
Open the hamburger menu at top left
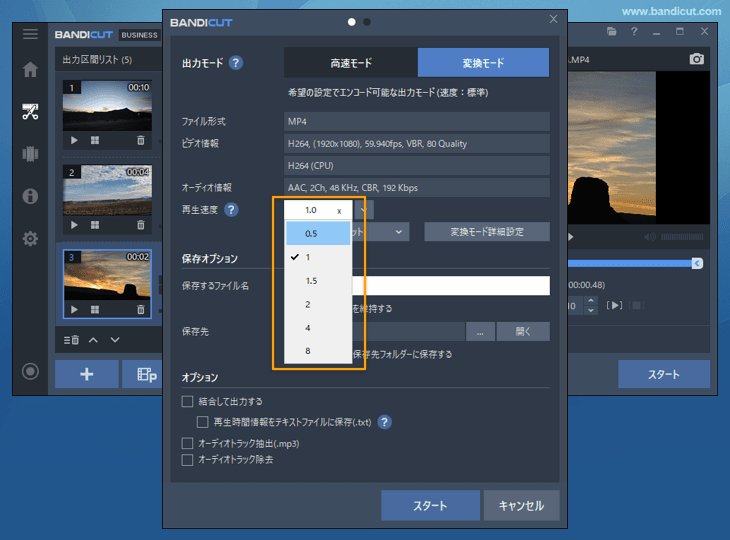coord(30,34)
